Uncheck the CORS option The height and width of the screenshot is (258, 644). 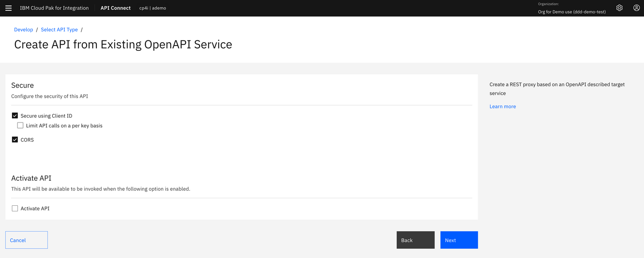(x=15, y=139)
